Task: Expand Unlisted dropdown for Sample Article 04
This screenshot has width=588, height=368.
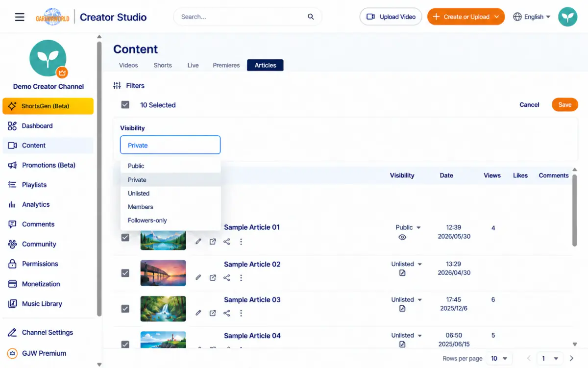Action: [420, 336]
